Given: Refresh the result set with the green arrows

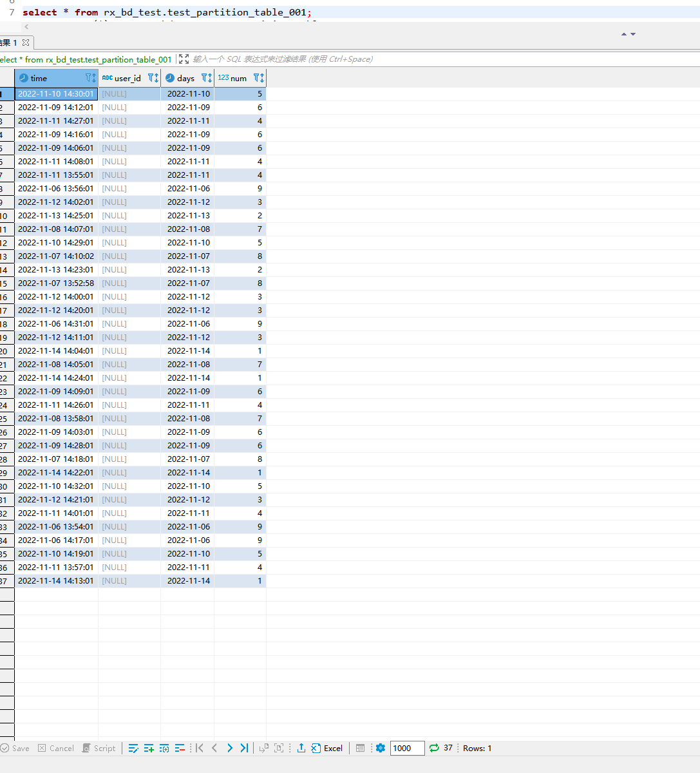Looking at the screenshot, I should 434,748.
